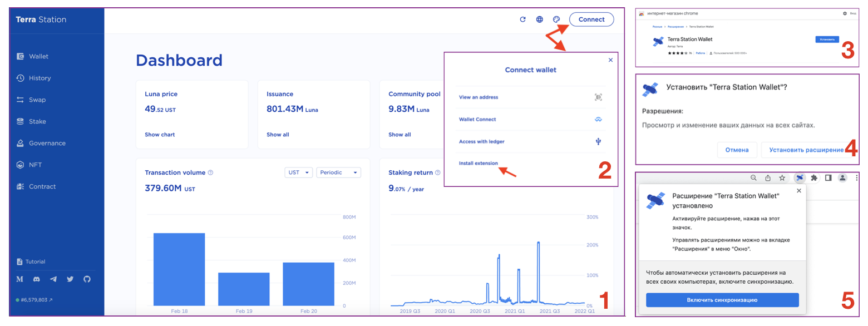Screen dimensions: 868x326
Task: Expand the UST currency dropdown
Action: click(298, 172)
